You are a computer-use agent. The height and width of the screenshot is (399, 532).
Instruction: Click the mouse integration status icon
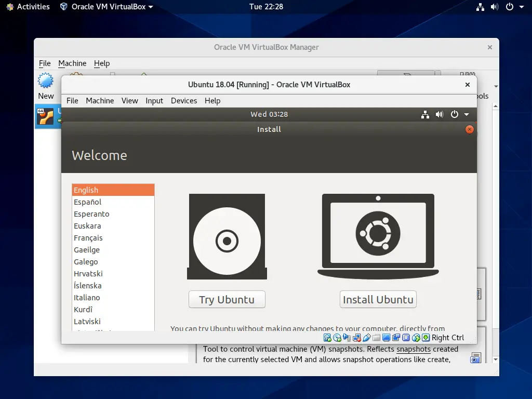click(416, 338)
